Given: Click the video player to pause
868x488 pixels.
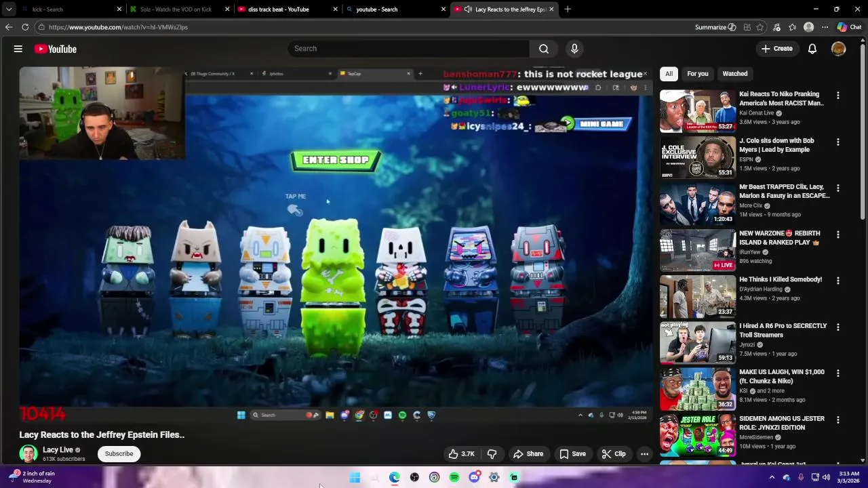Looking at the screenshot, I should pos(336,244).
